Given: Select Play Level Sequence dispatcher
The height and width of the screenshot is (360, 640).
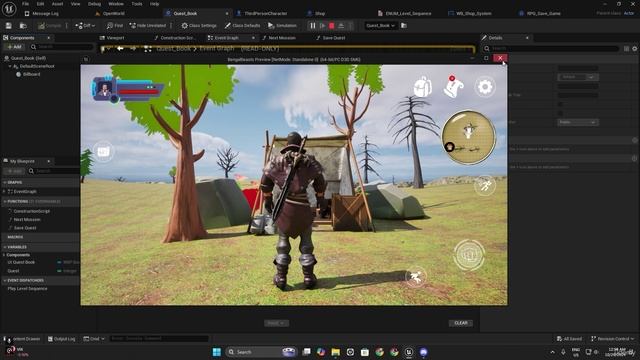Looking at the screenshot, I should (27, 289).
